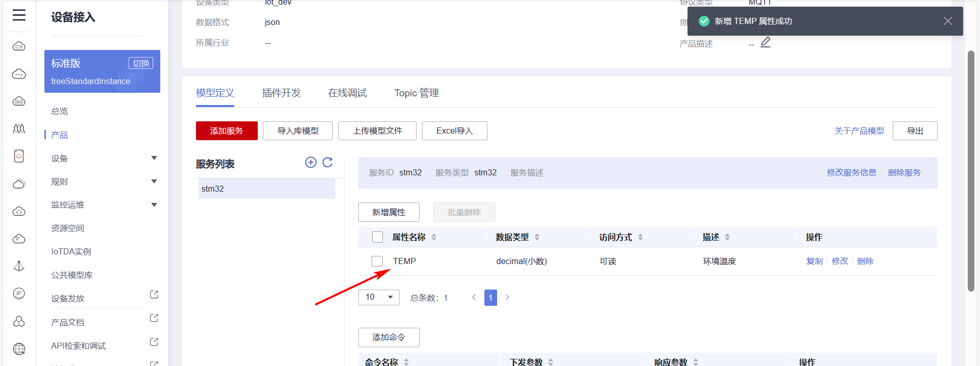Sort by 响应参数 column
Screen dimensions: 980x366
tap(696, 362)
